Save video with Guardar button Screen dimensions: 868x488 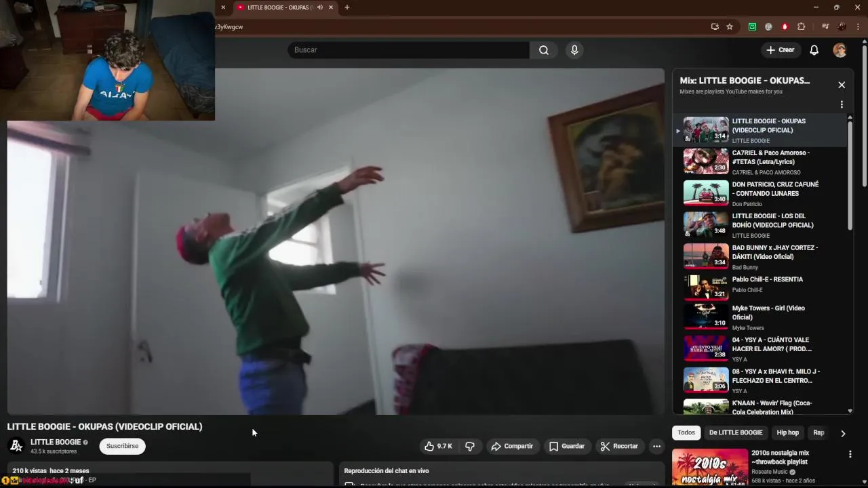coord(567,446)
